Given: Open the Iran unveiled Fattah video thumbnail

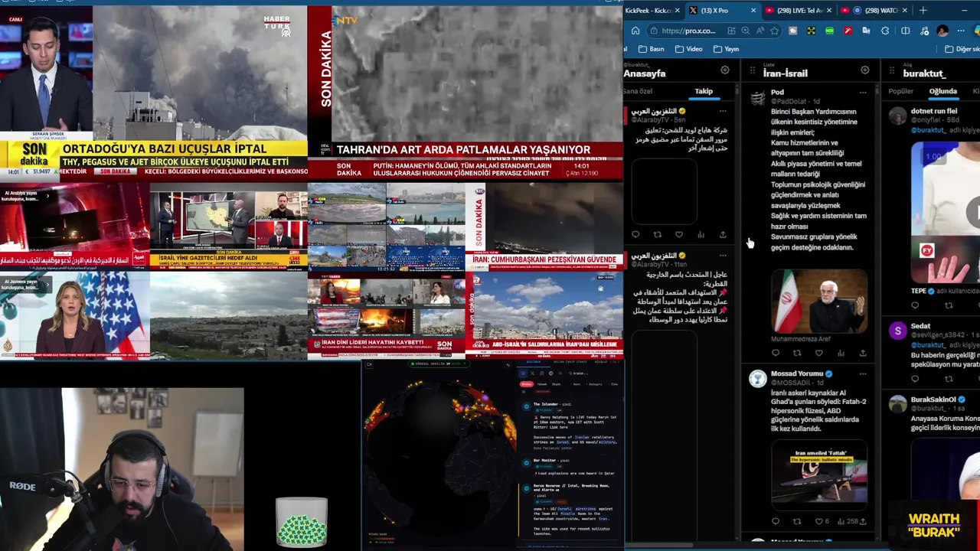Looking at the screenshot, I should click(819, 474).
